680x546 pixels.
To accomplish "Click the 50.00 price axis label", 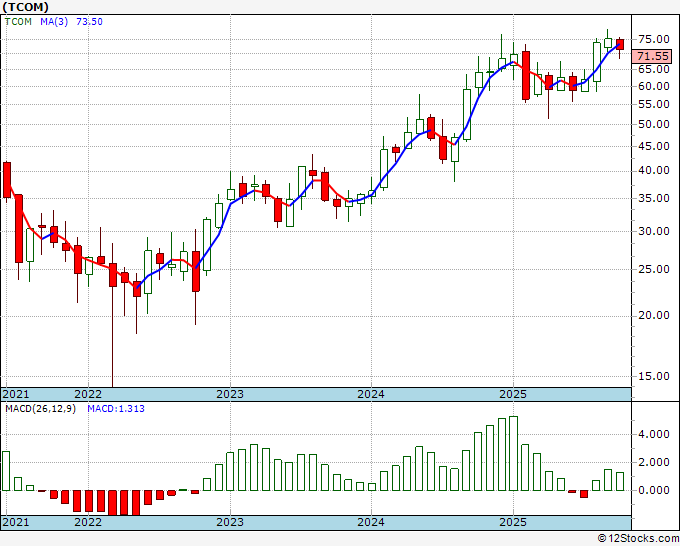I will (x=654, y=124).
